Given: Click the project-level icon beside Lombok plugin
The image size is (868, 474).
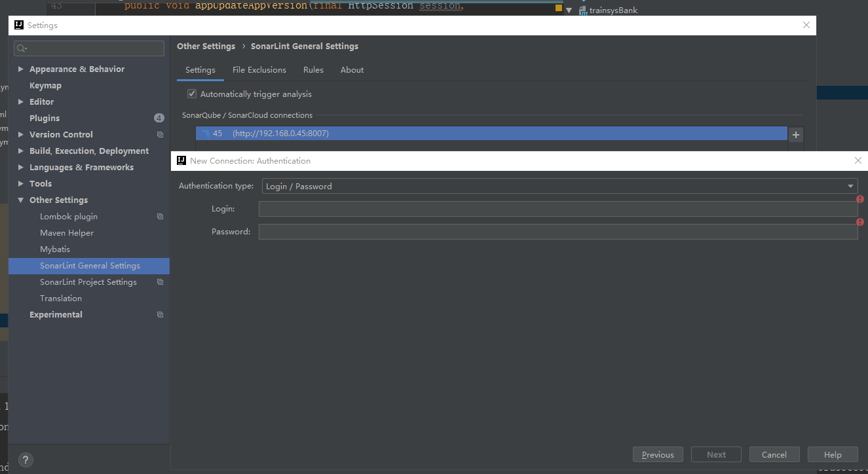Looking at the screenshot, I should click(x=160, y=217).
